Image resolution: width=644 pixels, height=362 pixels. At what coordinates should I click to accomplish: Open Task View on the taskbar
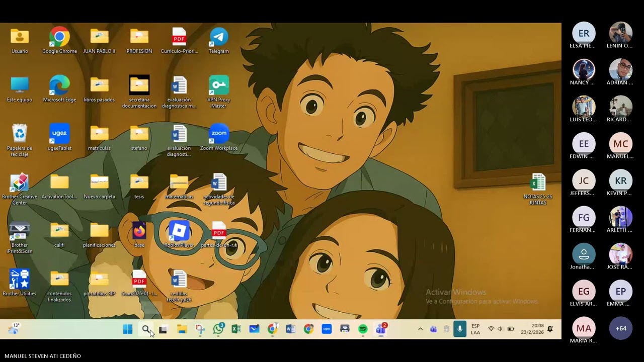[x=163, y=329]
